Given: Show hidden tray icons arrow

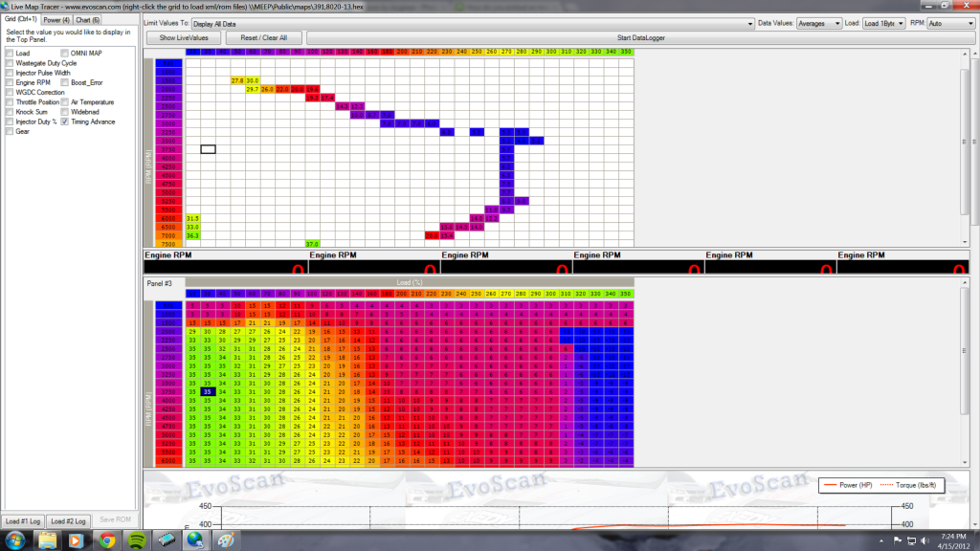Looking at the screenshot, I should [x=881, y=541].
